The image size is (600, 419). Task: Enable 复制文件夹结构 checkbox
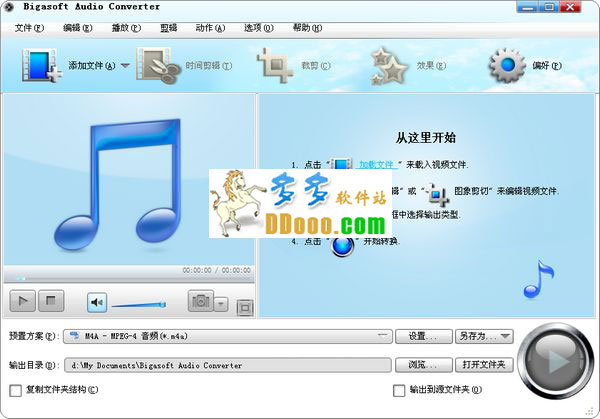tap(15, 390)
